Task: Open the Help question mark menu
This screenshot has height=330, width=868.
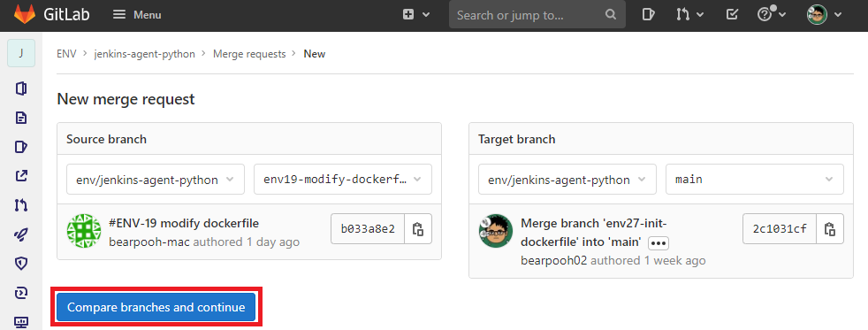Action: tap(772, 15)
